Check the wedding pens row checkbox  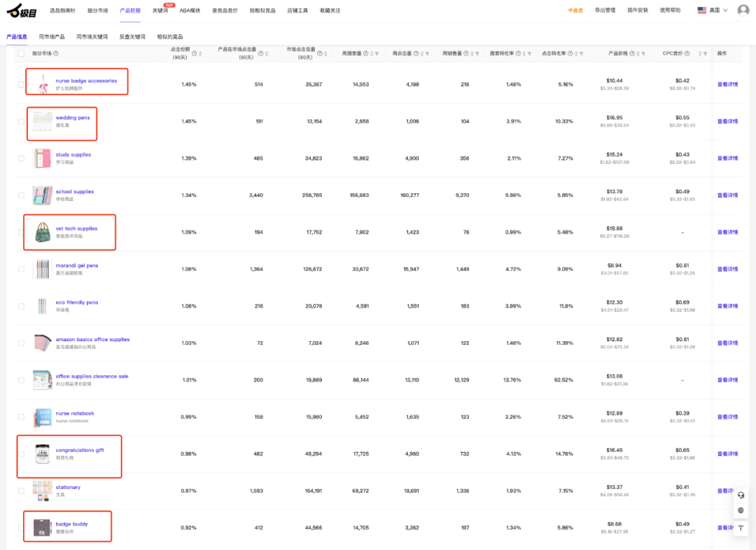click(x=21, y=122)
